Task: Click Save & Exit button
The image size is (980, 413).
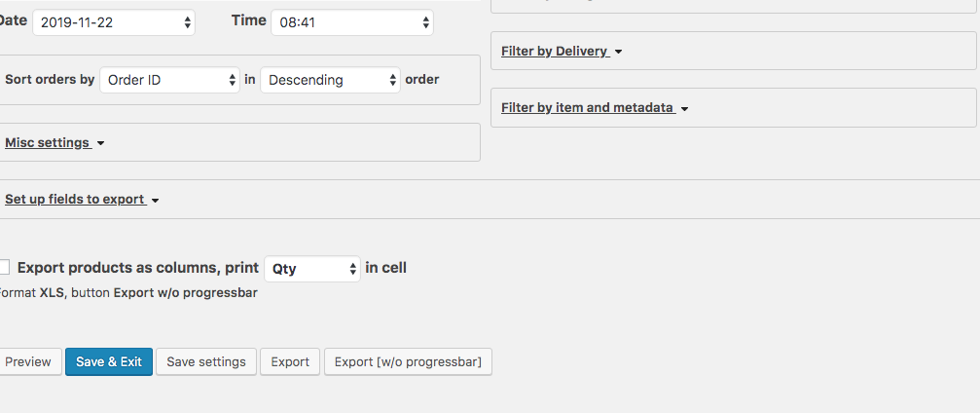Action: [109, 361]
